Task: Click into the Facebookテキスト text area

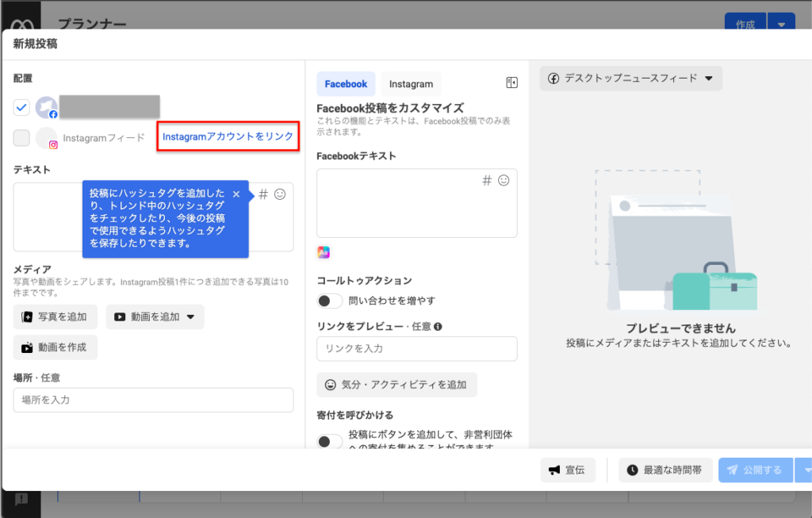Action: point(417,203)
